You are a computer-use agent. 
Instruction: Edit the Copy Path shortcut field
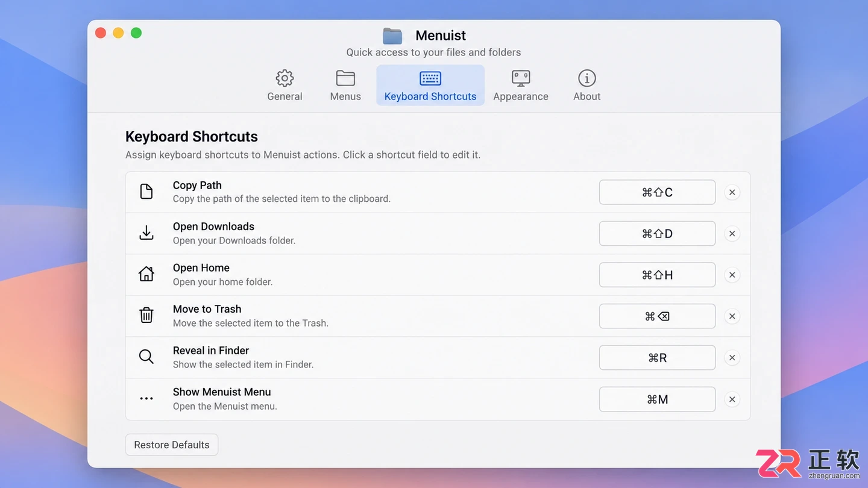[x=657, y=192]
